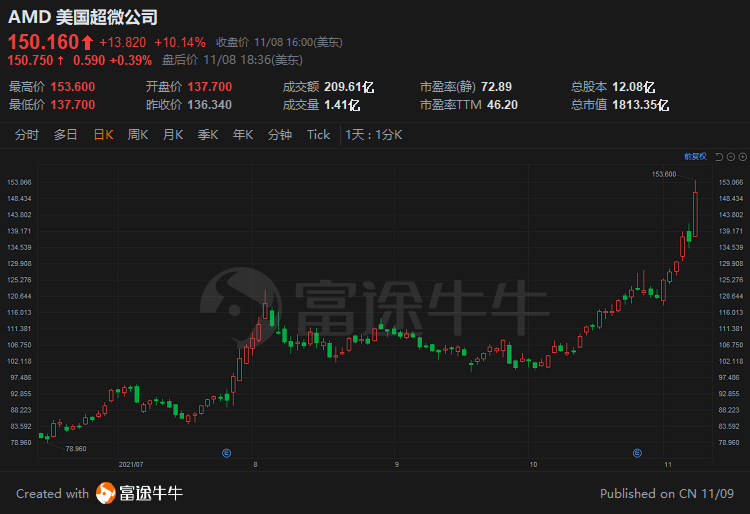Click the 2021/07 date axis label
This screenshot has width=750, height=514.
pos(131,464)
